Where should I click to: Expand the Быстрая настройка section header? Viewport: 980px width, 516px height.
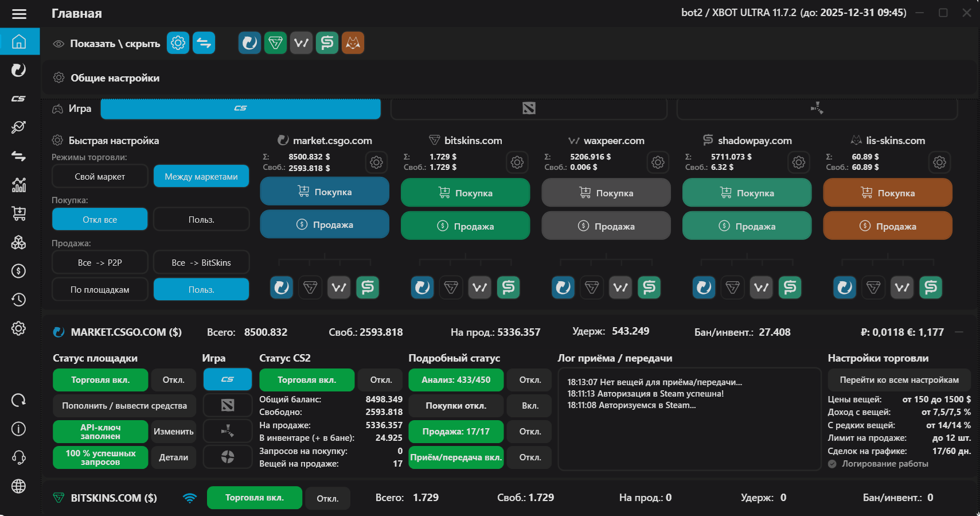tap(114, 141)
